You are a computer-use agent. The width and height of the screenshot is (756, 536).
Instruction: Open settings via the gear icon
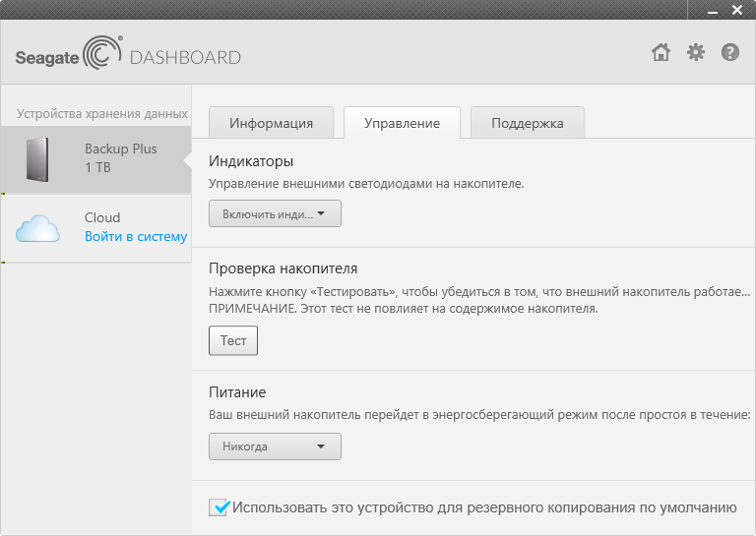[696, 52]
